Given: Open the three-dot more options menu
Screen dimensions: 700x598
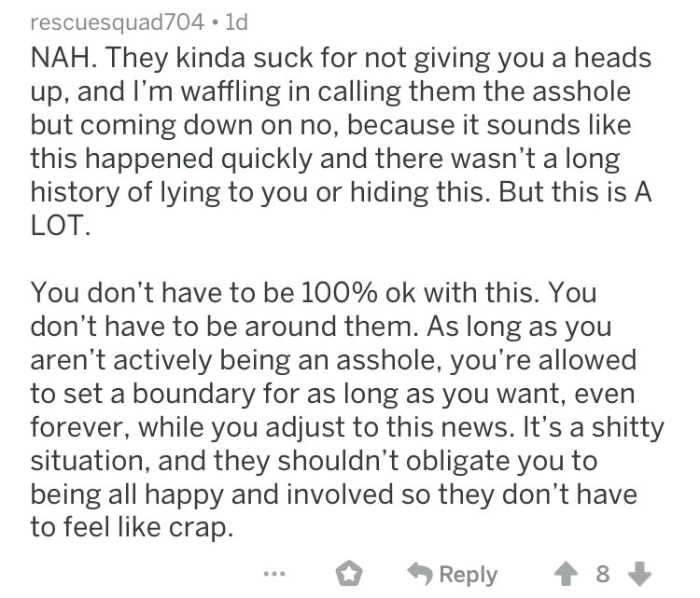Looking at the screenshot, I should click(274, 574).
